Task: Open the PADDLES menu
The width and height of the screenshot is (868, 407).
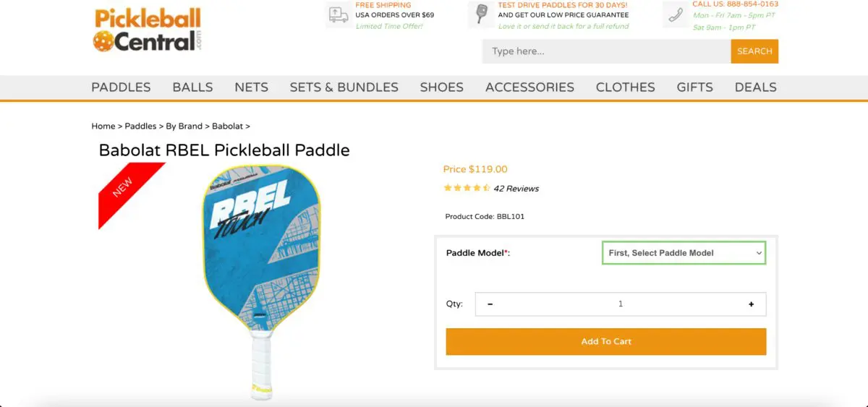Action: click(x=121, y=87)
